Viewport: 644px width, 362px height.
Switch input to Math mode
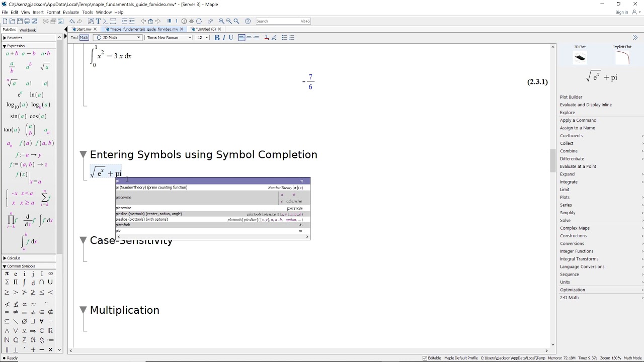click(84, 37)
